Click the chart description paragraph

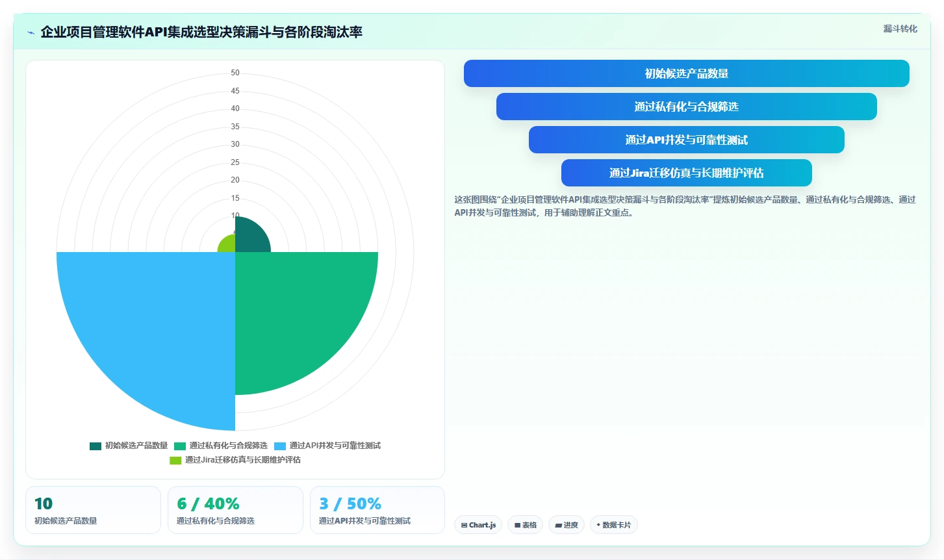point(685,206)
